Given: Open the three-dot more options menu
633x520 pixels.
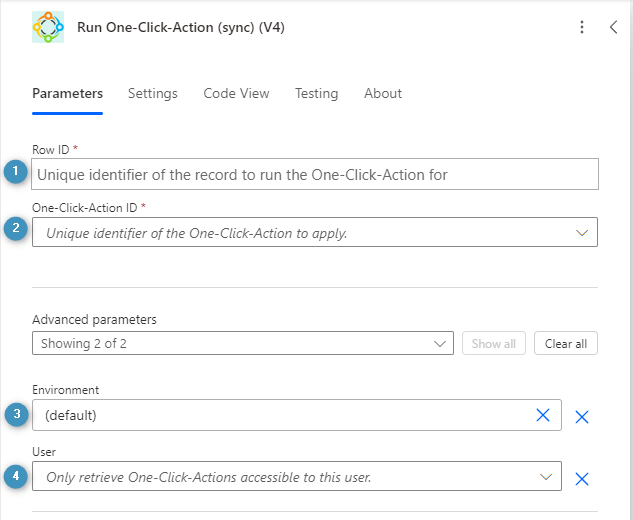Looking at the screenshot, I should [x=582, y=27].
